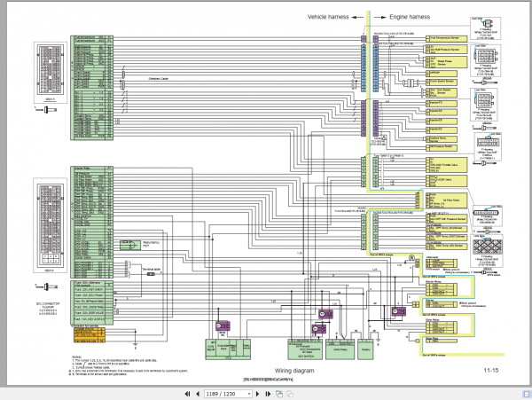Click the Engine harness label
Image resolution: width=532 pixels, height=400 pixels.
point(410,17)
